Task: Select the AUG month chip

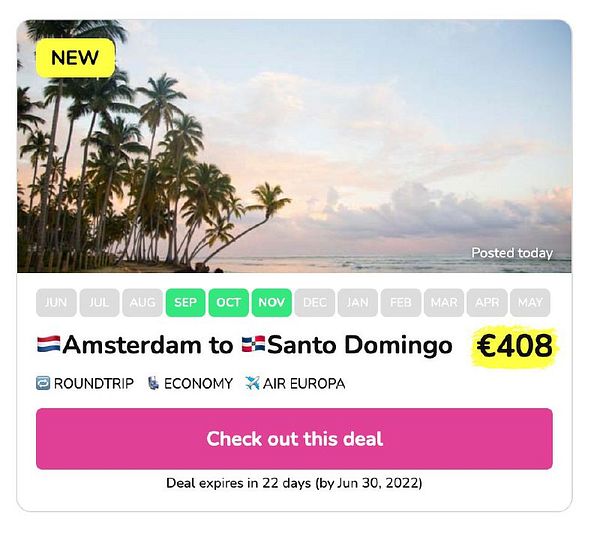Action: pos(142,303)
